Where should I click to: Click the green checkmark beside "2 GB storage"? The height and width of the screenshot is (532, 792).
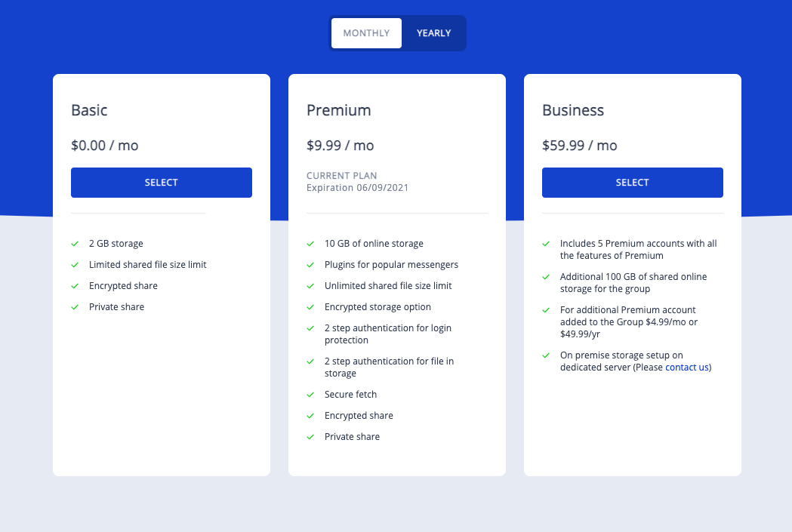point(75,243)
